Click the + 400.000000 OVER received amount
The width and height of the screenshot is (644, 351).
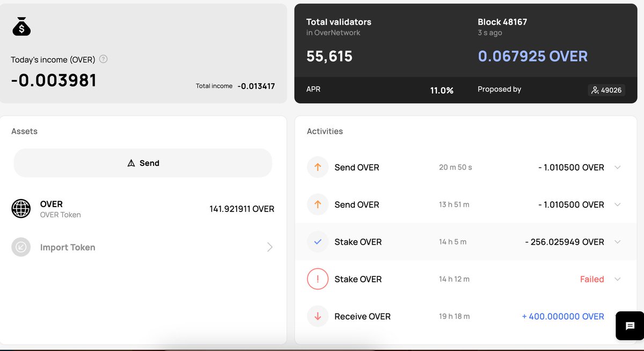(563, 317)
